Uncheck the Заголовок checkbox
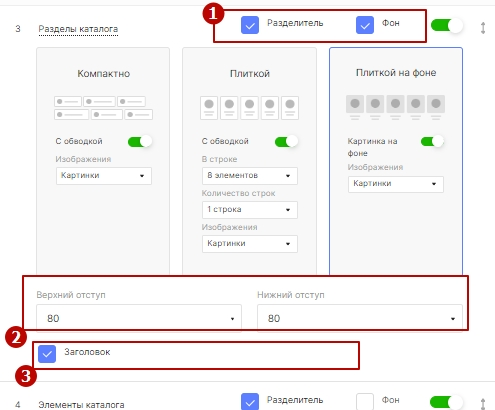The height and width of the screenshot is (410, 495). click(47, 354)
